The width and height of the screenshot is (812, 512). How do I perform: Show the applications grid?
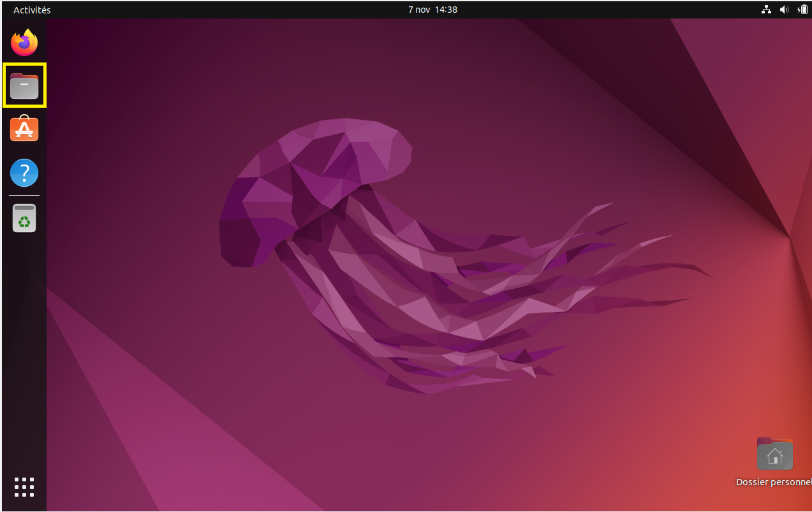(24, 486)
